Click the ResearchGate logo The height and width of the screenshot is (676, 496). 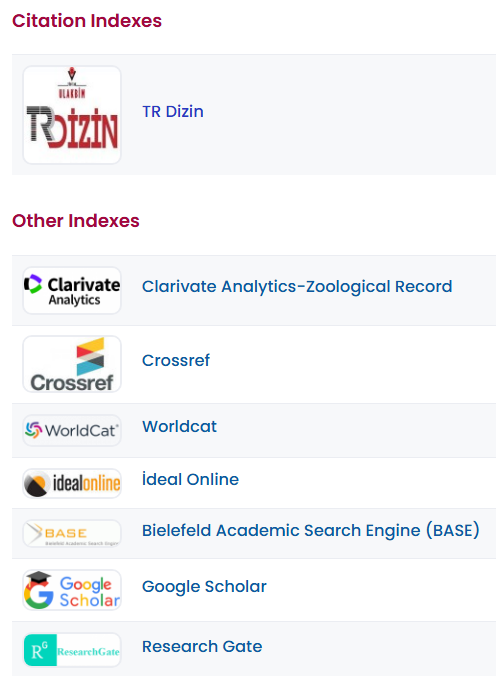pyautogui.click(x=72, y=650)
